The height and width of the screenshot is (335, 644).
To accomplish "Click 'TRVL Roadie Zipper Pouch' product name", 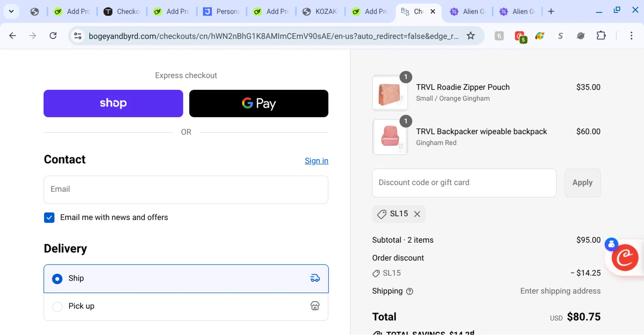I will pos(463,87).
